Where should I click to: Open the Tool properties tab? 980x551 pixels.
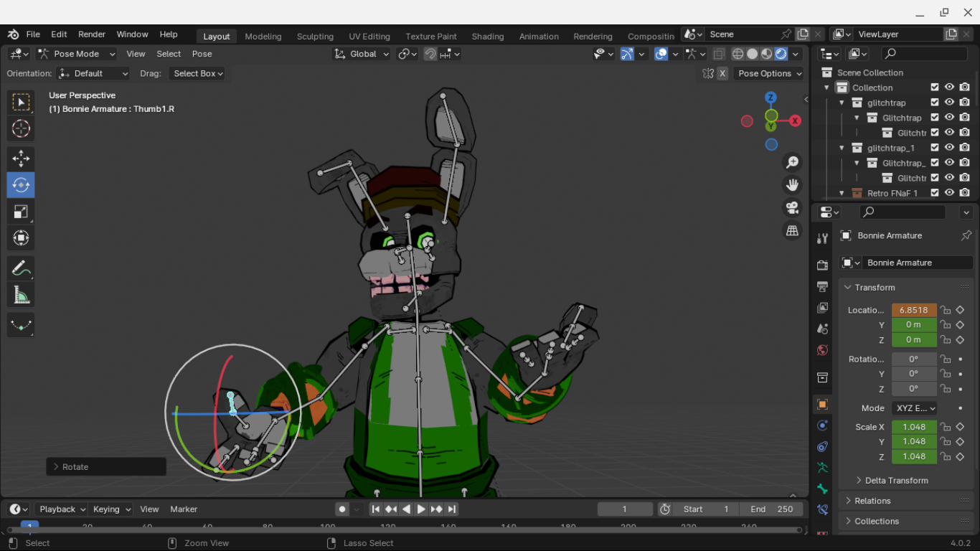point(822,238)
